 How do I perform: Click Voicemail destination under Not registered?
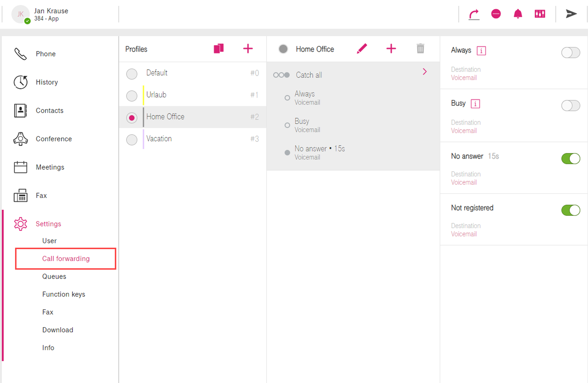pyautogui.click(x=464, y=234)
